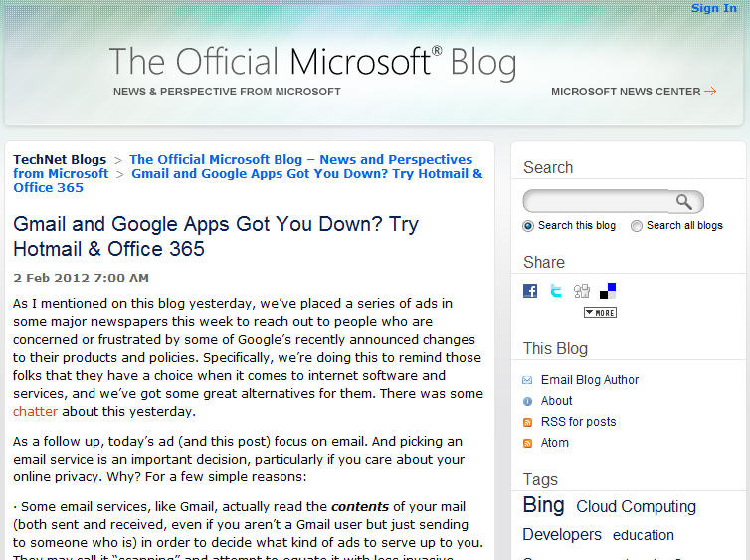Select the Developers tag
The image size is (750, 560).
(562, 535)
